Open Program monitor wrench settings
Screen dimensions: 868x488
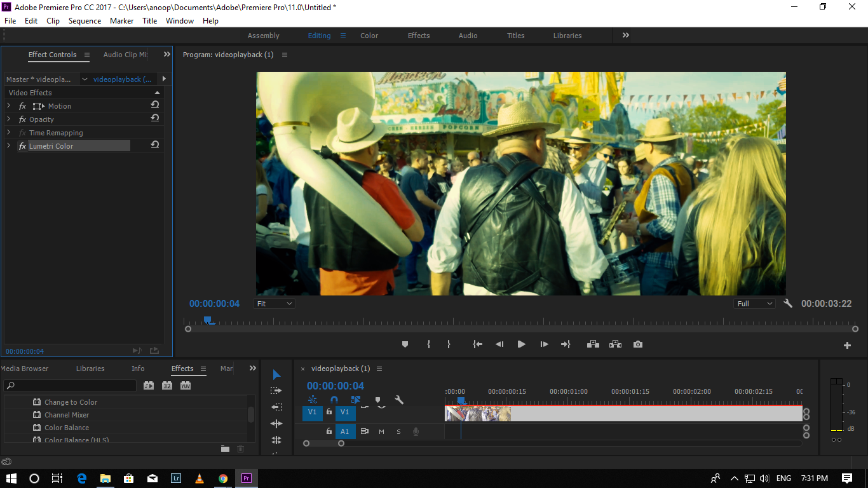coord(788,304)
